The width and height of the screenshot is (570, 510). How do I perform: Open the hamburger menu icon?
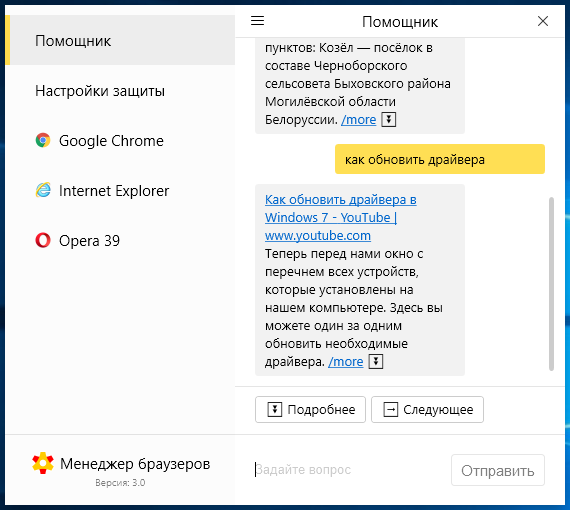click(x=257, y=20)
